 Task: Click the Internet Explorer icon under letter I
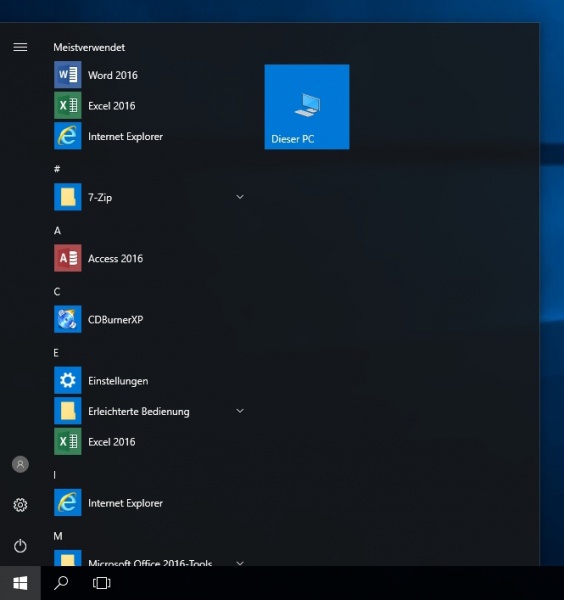tap(68, 503)
